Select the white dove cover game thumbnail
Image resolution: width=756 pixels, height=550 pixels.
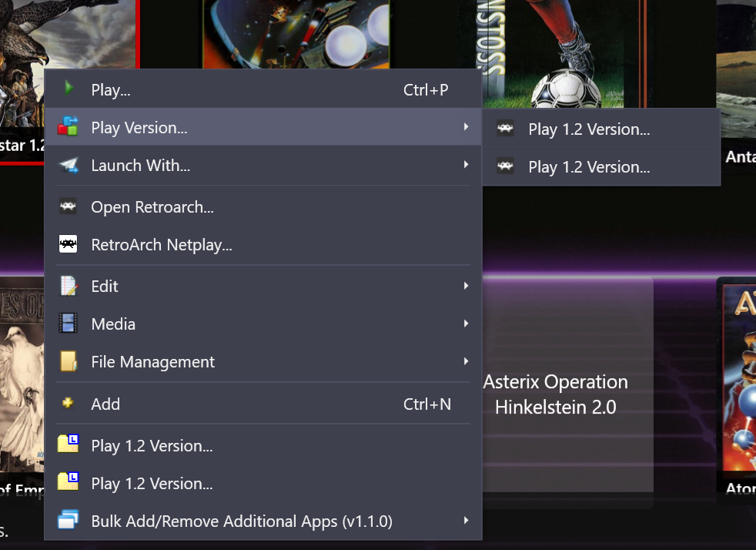pos(22,374)
